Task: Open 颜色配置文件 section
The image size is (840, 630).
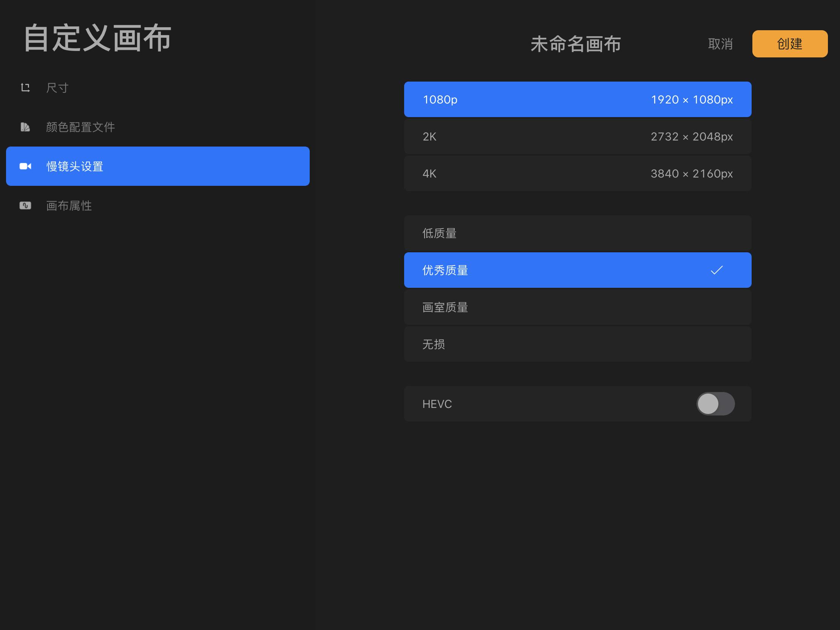Action: point(80,127)
